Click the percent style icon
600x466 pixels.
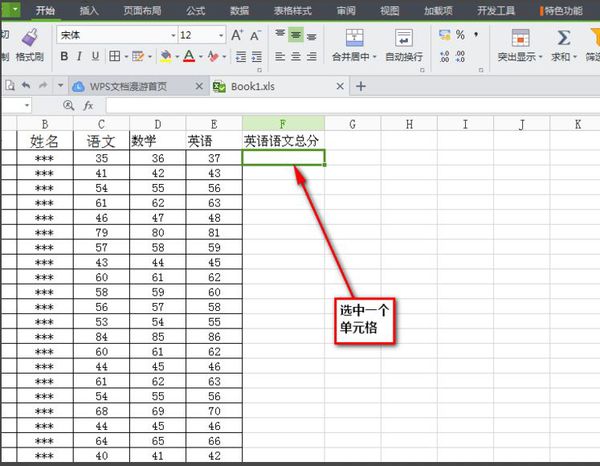coord(460,35)
